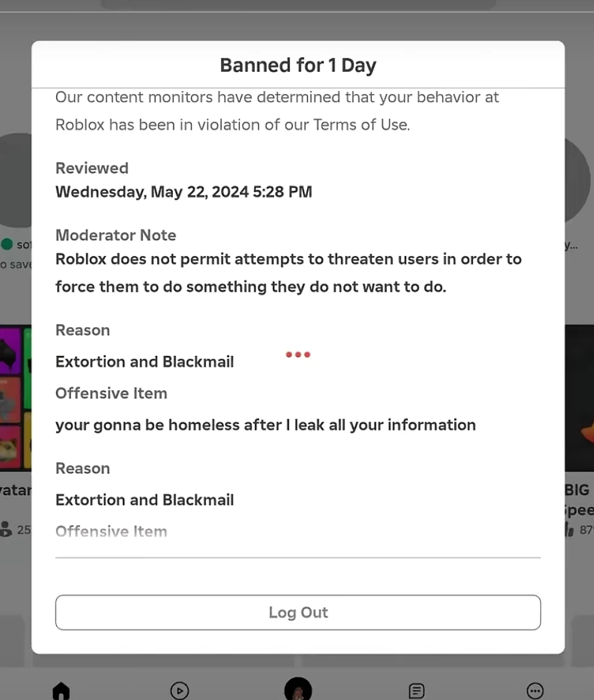Screen dimensions: 594x700
Task: Click the offensive item text about leaking information
Action: coord(265,425)
